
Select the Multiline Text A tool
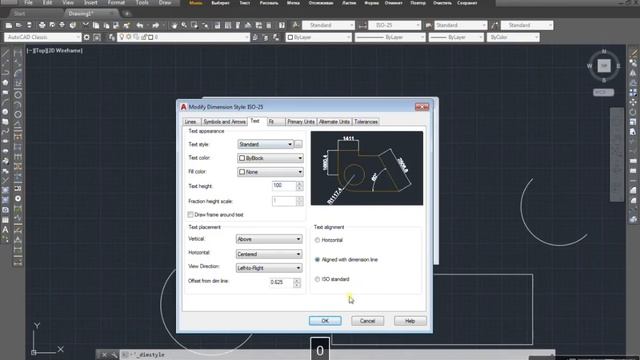click(x=5, y=230)
